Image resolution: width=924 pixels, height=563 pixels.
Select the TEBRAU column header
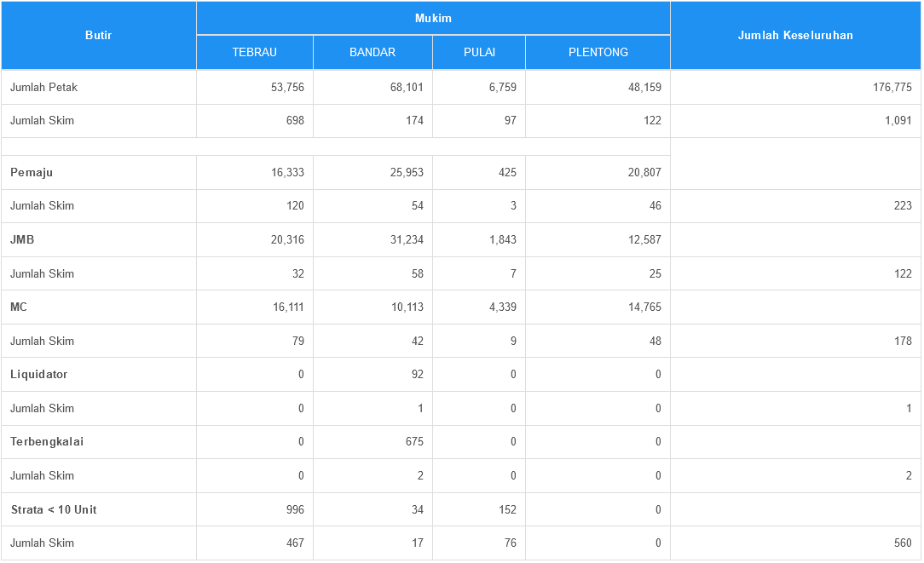254,52
